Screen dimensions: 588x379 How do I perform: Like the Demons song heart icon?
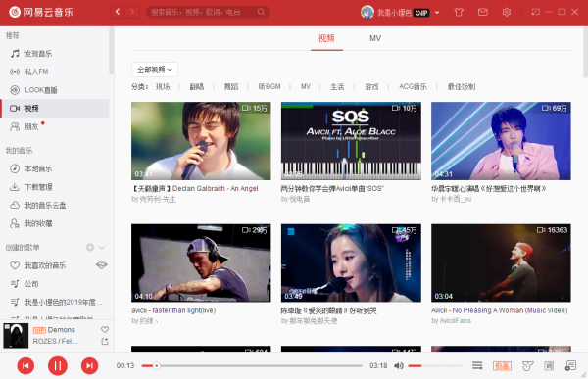pos(105,329)
